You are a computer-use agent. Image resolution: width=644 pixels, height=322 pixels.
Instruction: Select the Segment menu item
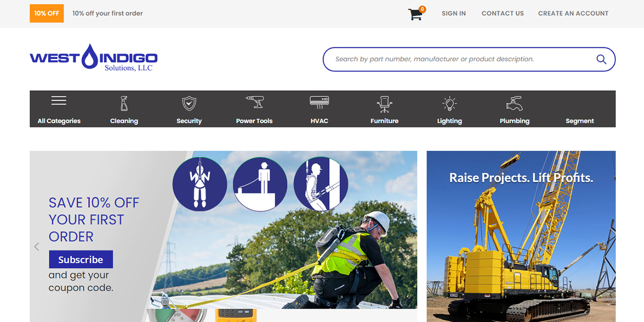click(x=580, y=121)
